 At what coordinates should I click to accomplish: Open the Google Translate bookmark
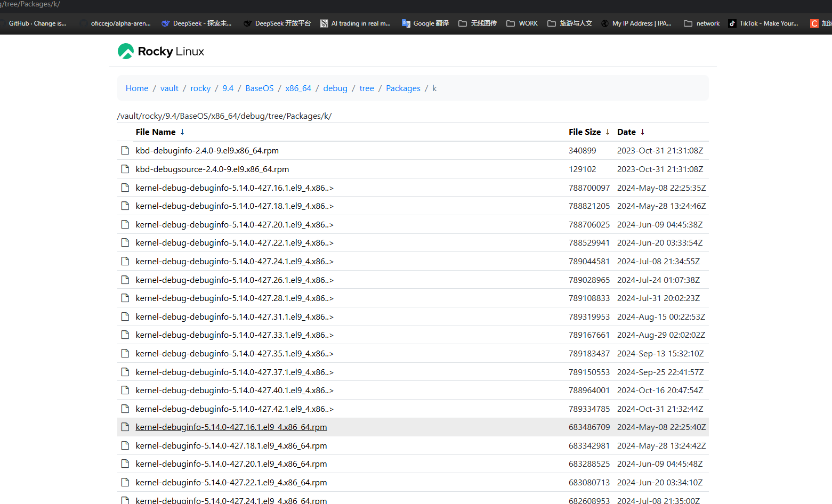[x=425, y=23]
